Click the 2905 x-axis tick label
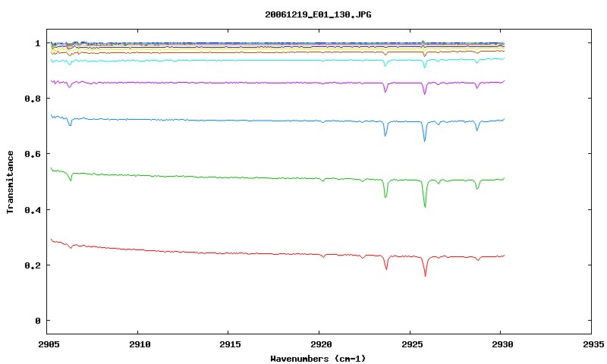The width and height of the screenshot is (607, 364). click(x=49, y=344)
